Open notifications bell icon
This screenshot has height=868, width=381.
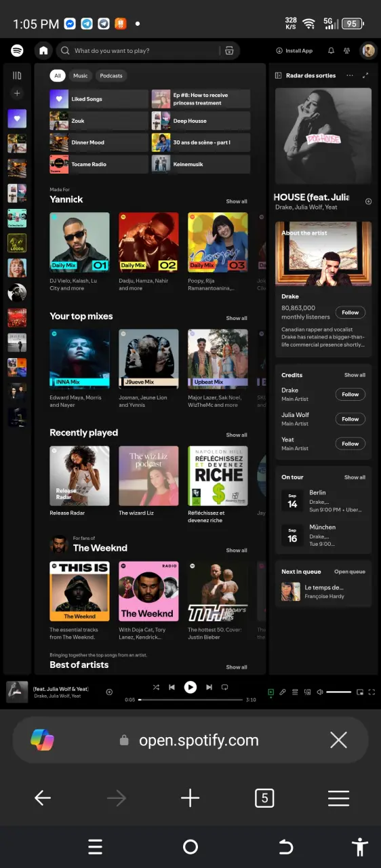click(x=331, y=51)
